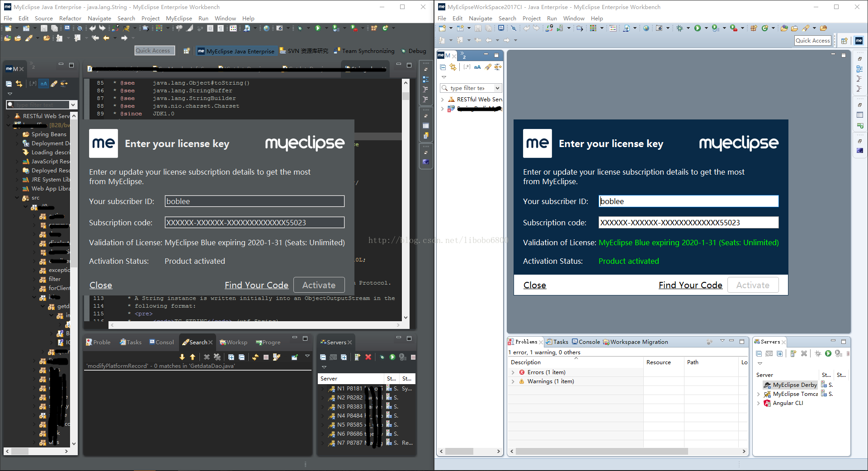Expand RESTful Web Services node in right explorer
This screenshot has width=868, height=471.
click(x=443, y=100)
